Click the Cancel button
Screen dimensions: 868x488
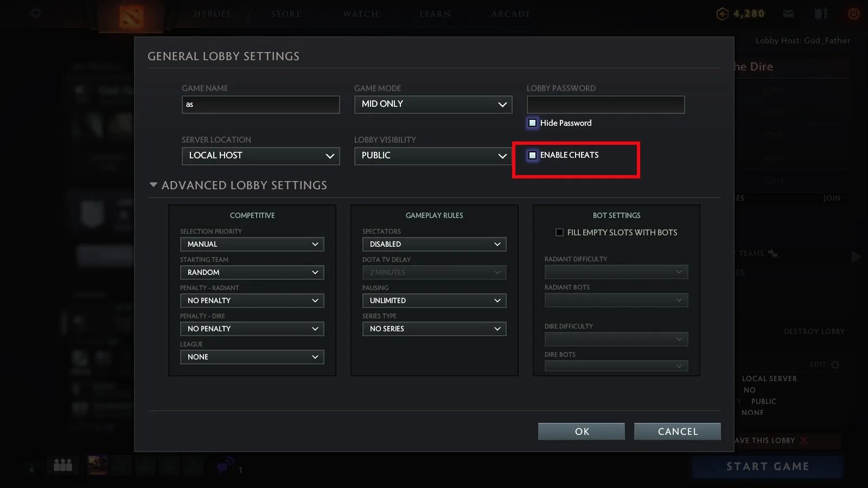click(678, 432)
